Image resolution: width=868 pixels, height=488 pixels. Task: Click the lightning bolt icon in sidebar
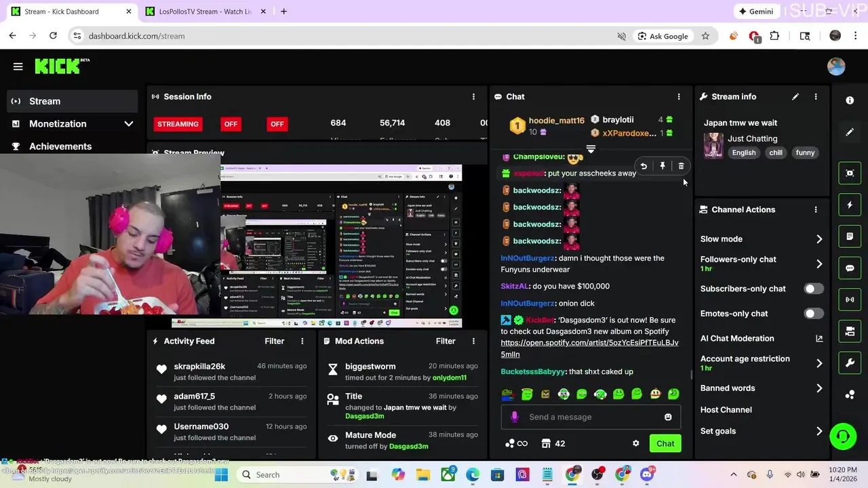850,205
